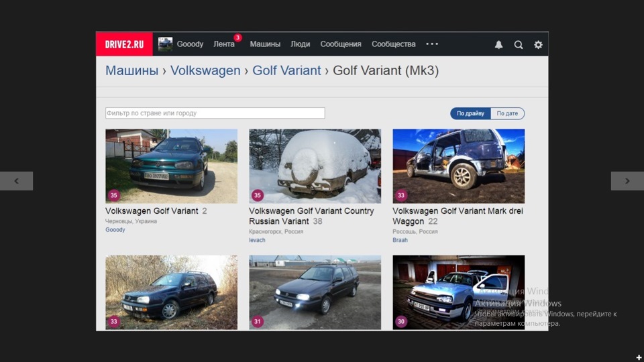Viewport: 644px width, 362px height.
Task: Go to next image with right arrow
Action: click(x=627, y=180)
